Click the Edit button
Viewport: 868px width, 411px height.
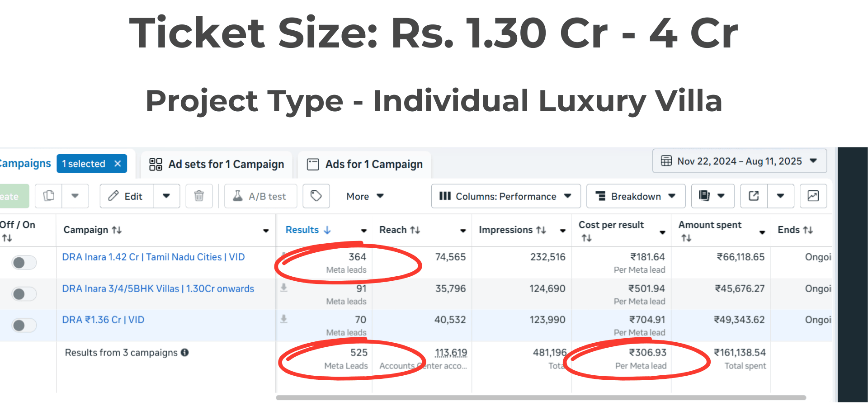[127, 196]
